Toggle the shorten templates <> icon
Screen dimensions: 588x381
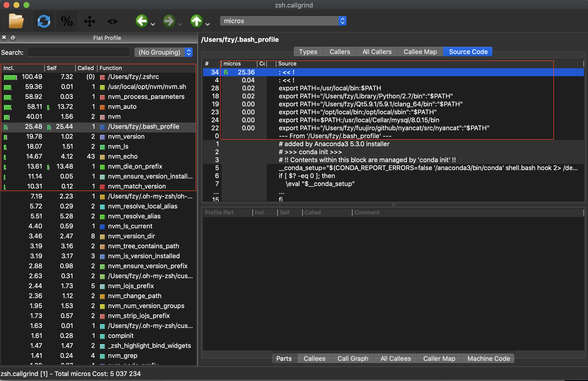coord(112,21)
